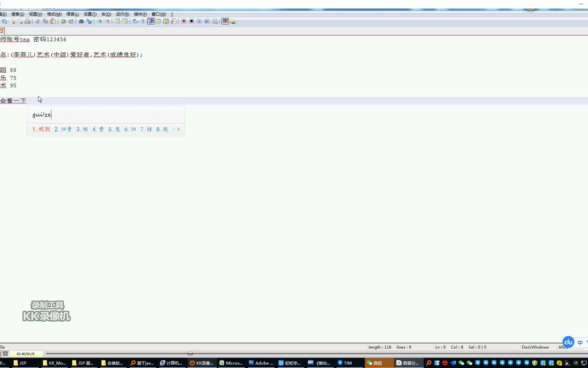Click the 1:1 size icon beside time
The width and height of the screenshot is (588, 368).
[x=5, y=354]
